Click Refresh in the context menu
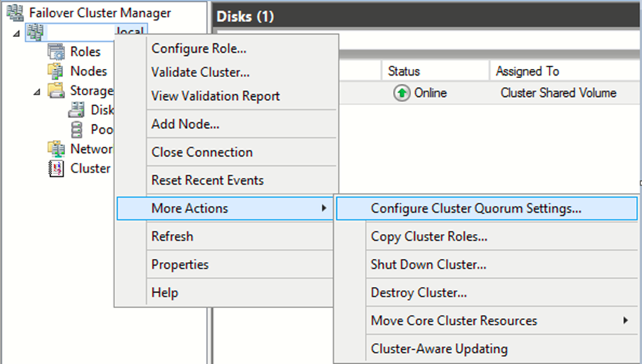 click(172, 236)
